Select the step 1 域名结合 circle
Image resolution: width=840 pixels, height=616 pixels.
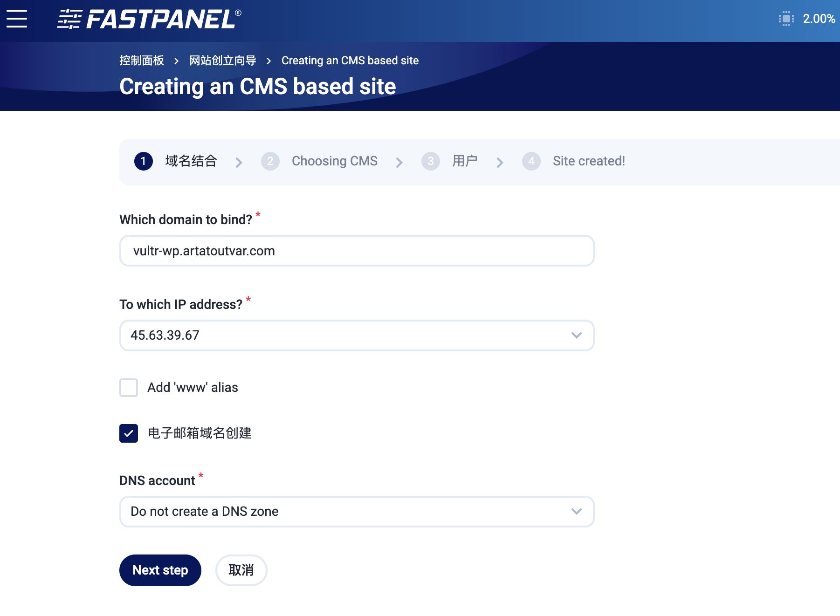(x=144, y=161)
